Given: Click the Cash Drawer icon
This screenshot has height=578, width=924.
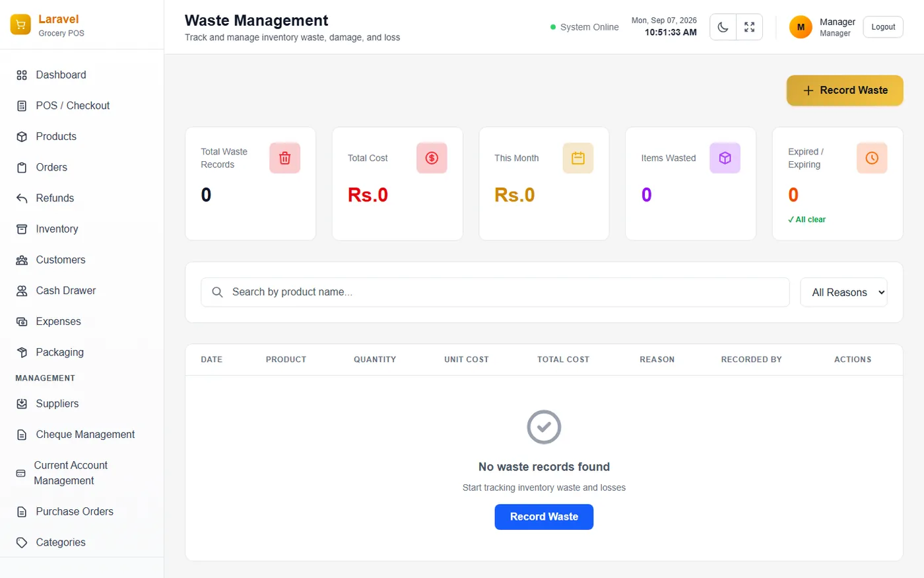Looking at the screenshot, I should (x=22, y=291).
